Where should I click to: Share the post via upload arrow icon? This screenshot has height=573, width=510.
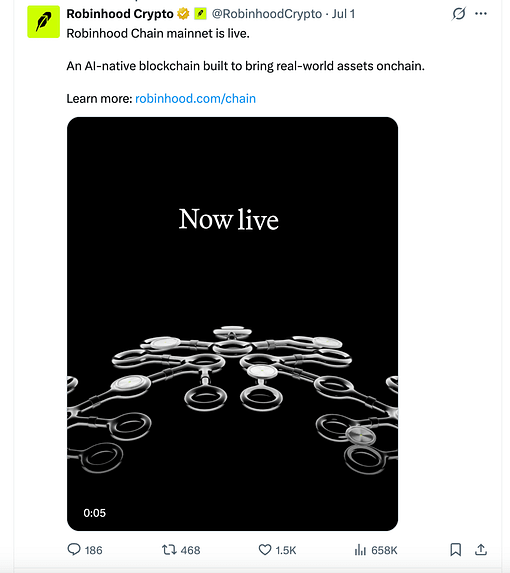click(x=481, y=550)
